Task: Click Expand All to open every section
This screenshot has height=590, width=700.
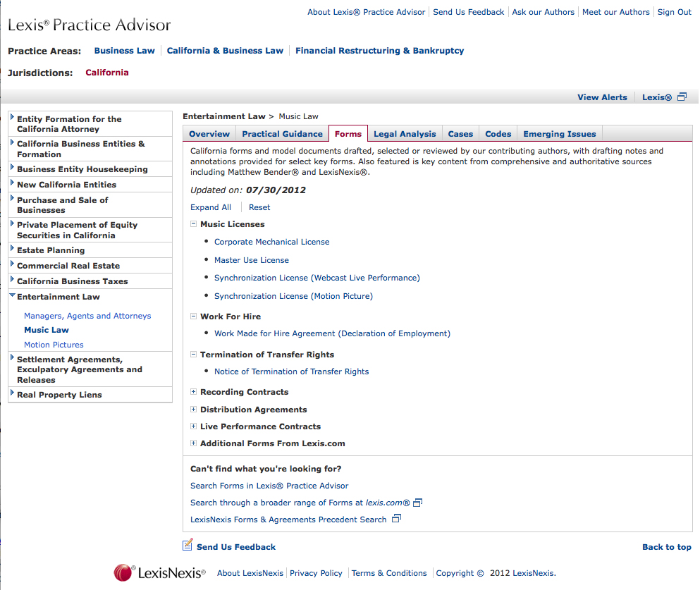Action: [210, 207]
